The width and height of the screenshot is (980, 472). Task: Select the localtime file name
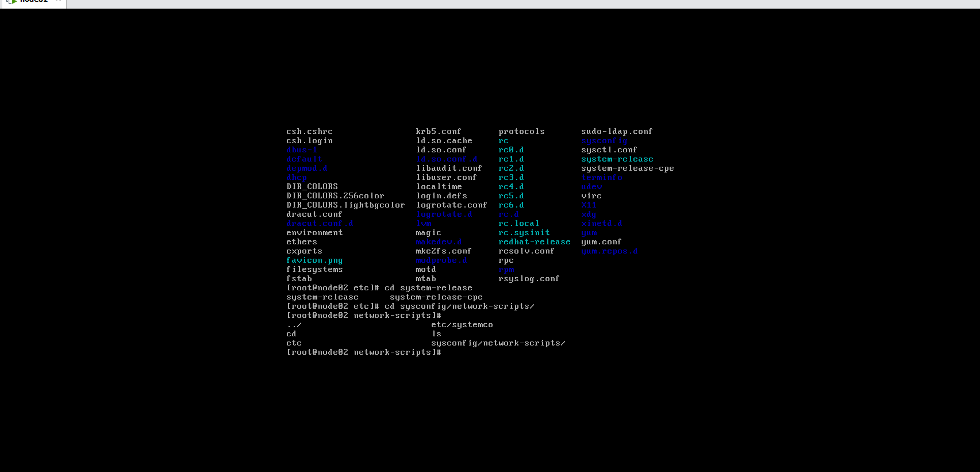coord(439,187)
